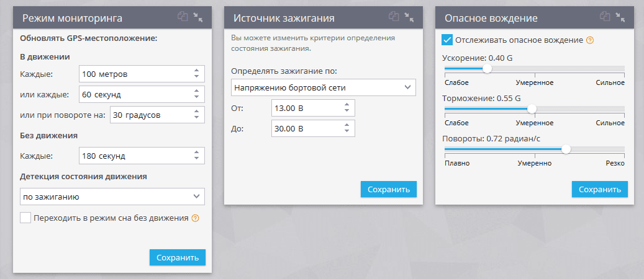
Task: Collapse the Опасное вождение panel
Action: (620, 17)
